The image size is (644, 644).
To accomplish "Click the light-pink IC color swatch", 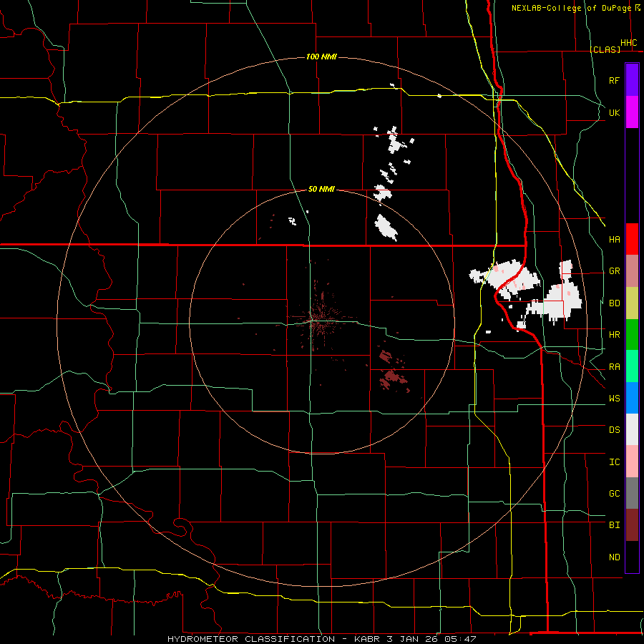I will click(632, 462).
